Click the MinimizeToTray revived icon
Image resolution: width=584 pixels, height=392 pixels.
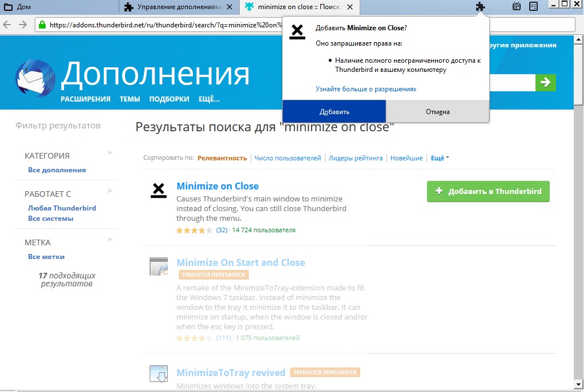point(159,374)
